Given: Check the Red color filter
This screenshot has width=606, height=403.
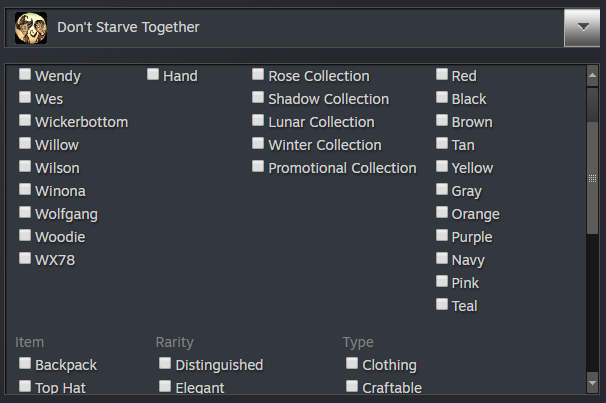Looking at the screenshot, I should [442, 75].
